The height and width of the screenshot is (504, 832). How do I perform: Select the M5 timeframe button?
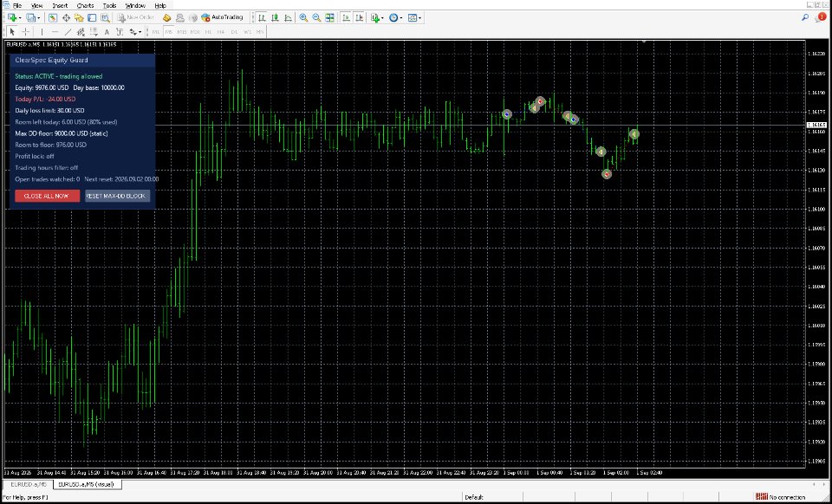(169, 32)
